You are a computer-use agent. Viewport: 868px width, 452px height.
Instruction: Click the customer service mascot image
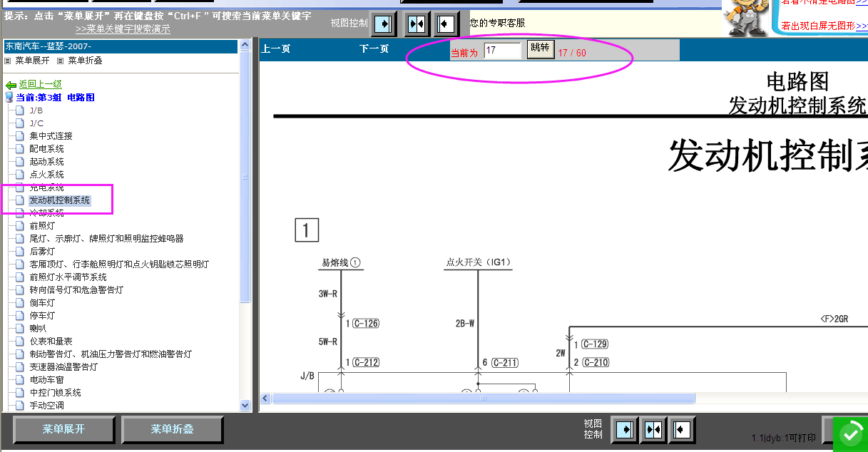[x=747, y=18]
